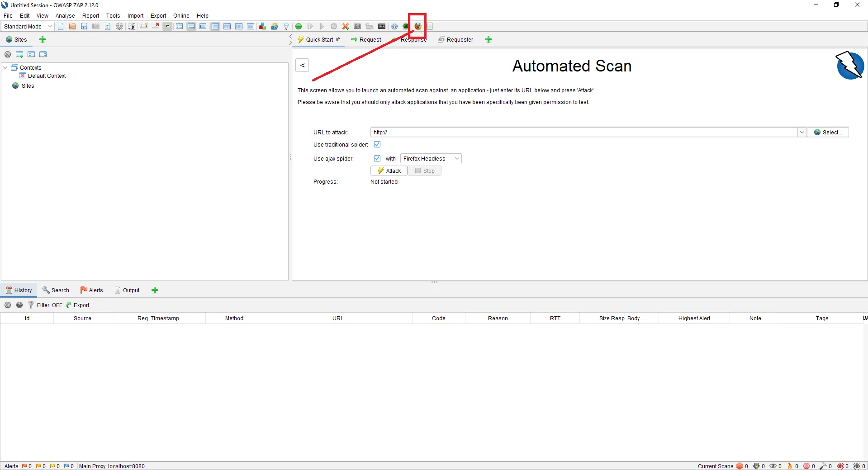Click the light bulb icon in toolbar
Image resolution: width=868 pixels, height=470 pixels.
point(286,26)
